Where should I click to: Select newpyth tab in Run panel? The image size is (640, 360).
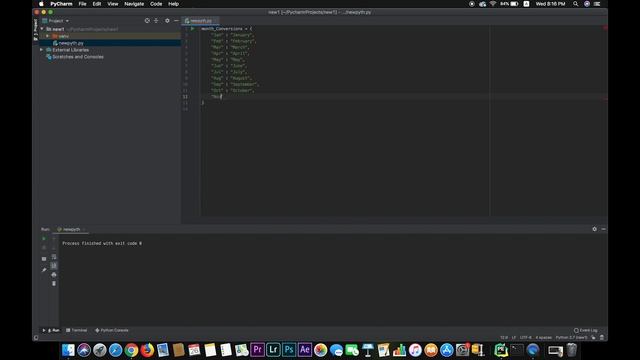[x=71, y=229]
